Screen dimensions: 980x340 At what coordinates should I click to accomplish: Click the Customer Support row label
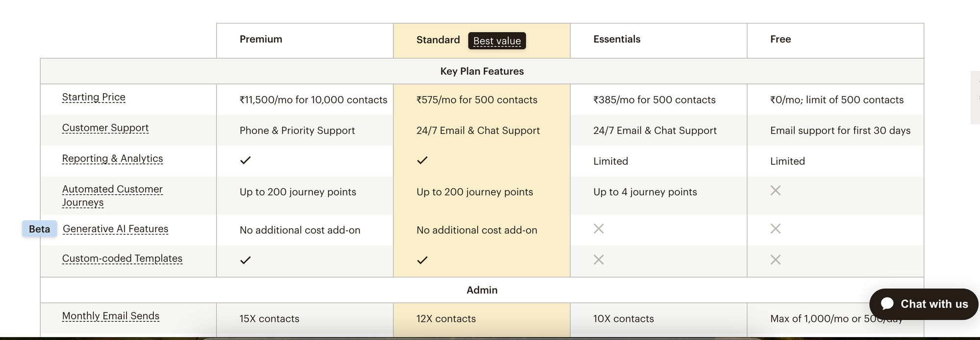(105, 128)
